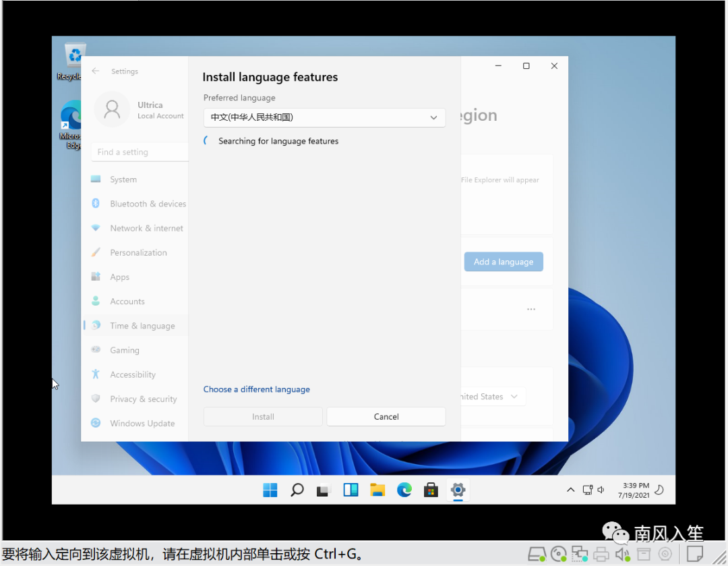Viewport: 728px width, 566px height.
Task: Focus the Find a setting search box
Action: 140,152
